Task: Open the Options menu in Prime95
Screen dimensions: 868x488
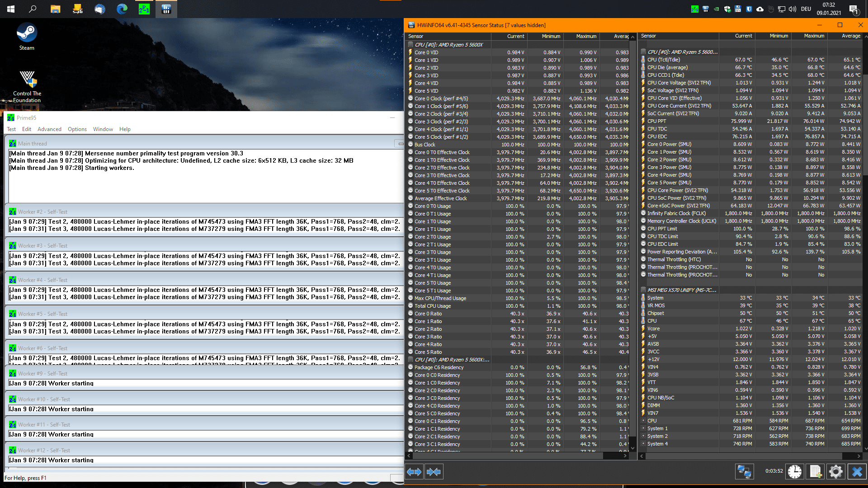Action: pos(77,129)
